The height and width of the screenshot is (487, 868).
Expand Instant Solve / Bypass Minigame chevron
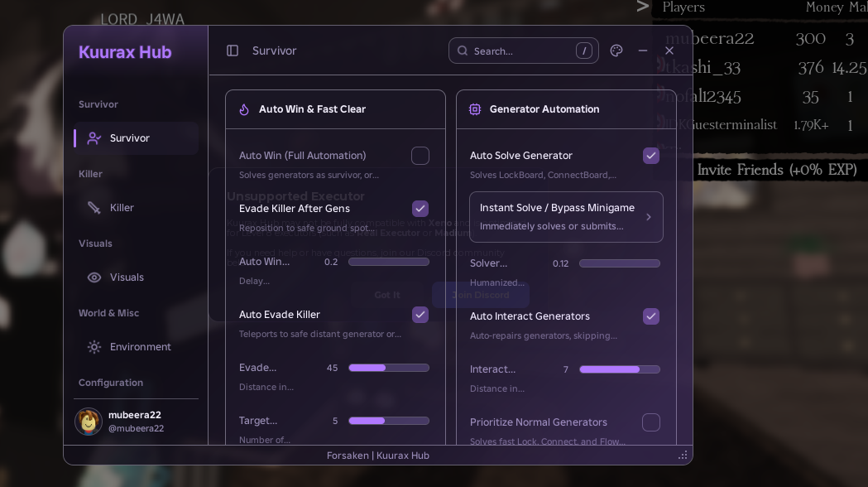click(649, 217)
